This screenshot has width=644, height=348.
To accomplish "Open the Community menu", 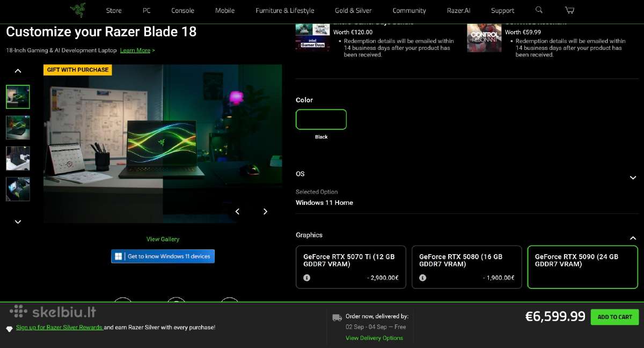I will [409, 11].
